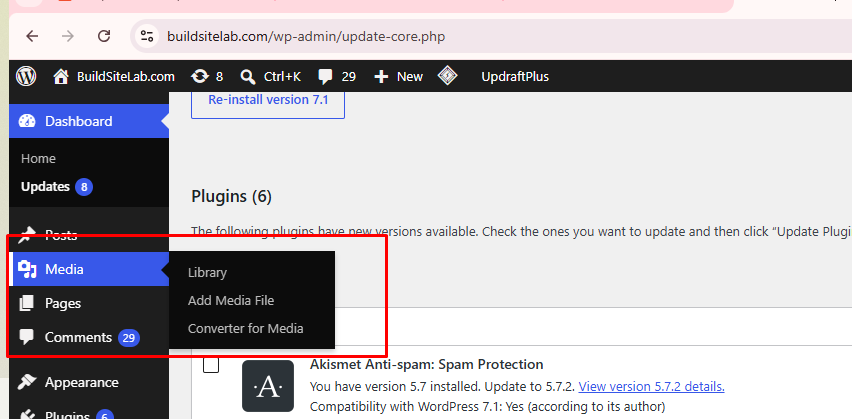Click the plus New icon in admin bar

click(381, 77)
